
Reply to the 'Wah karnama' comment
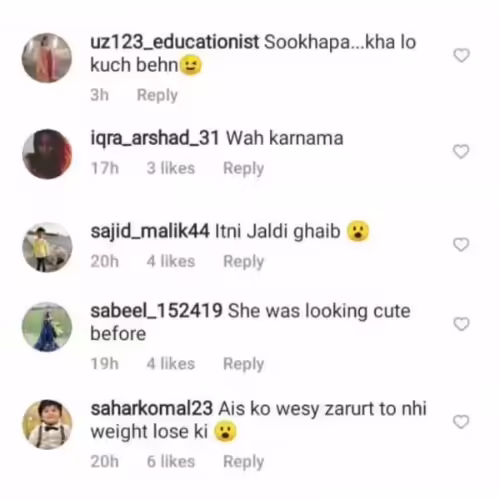(x=244, y=168)
